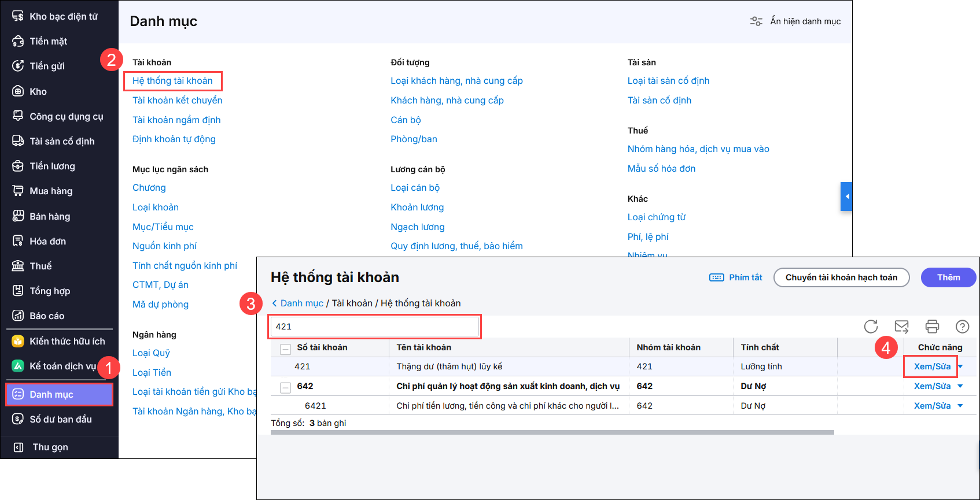This screenshot has width=980, height=500.
Task: Click Xem/Sửa for account 421
Action: coord(932,366)
